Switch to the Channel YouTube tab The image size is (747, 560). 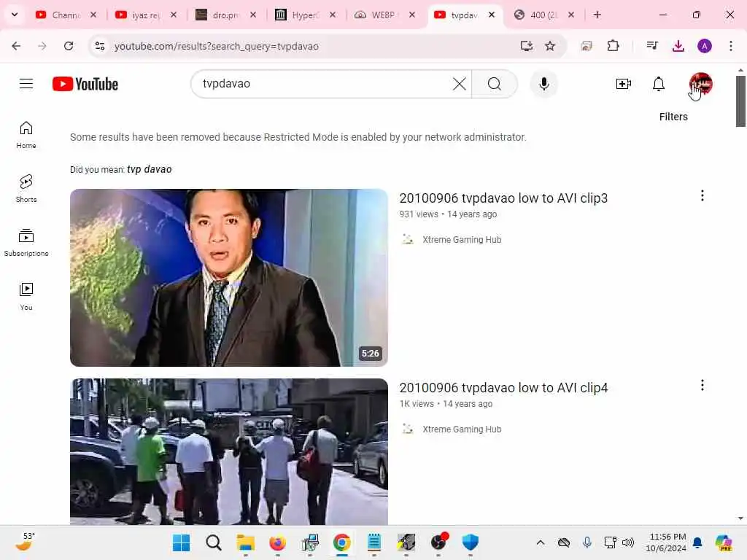tap(66, 15)
